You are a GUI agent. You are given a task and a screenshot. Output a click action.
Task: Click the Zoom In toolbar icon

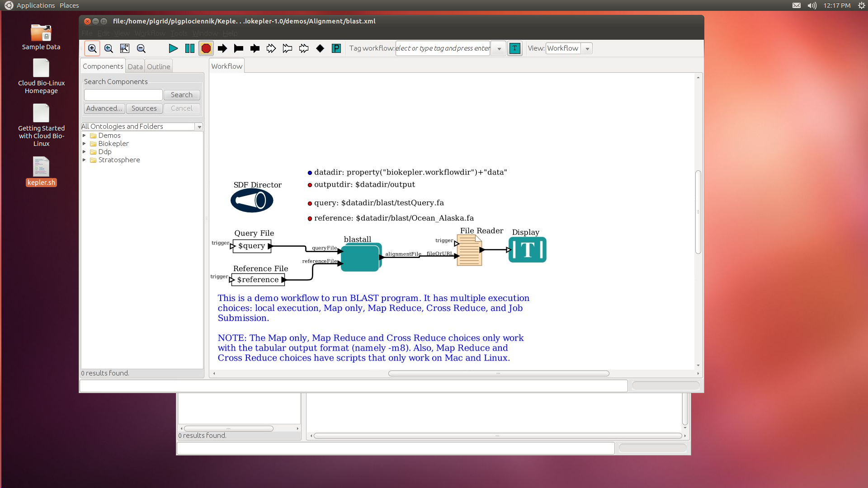point(92,48)
